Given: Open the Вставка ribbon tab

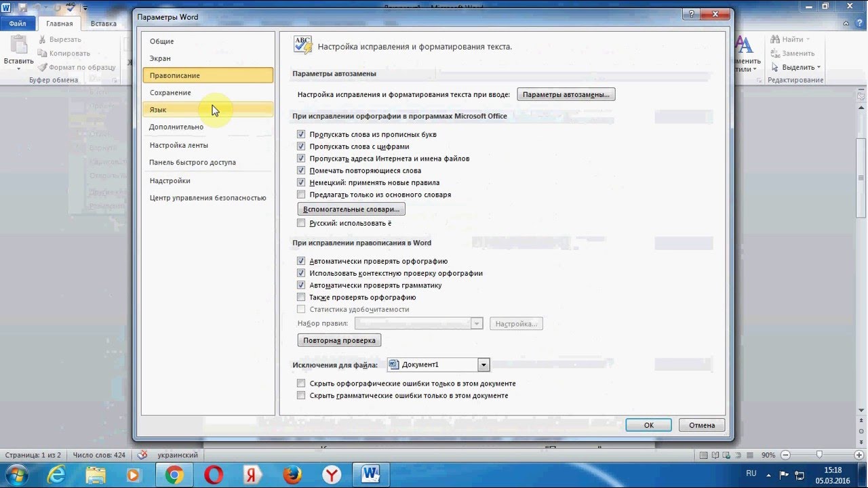Looking at the screenshot, I should tap(103, 24).
